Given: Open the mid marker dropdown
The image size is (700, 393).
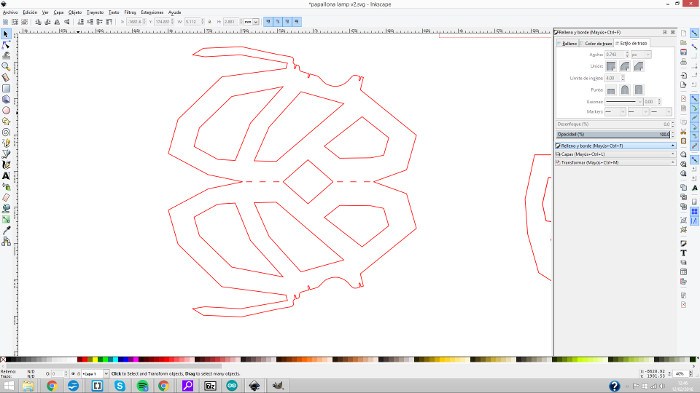Looking at the screenshot, I should coord(638,112).
